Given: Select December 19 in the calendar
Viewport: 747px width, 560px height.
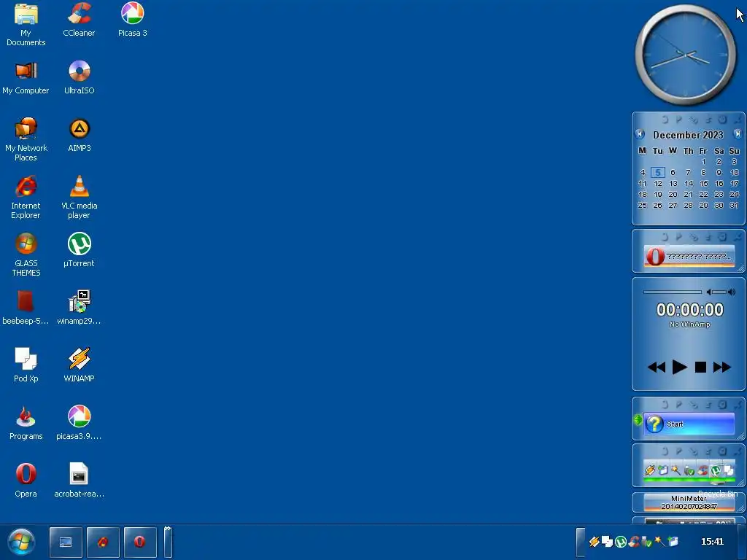Looking at the screenshot, I should pos(657,194).
